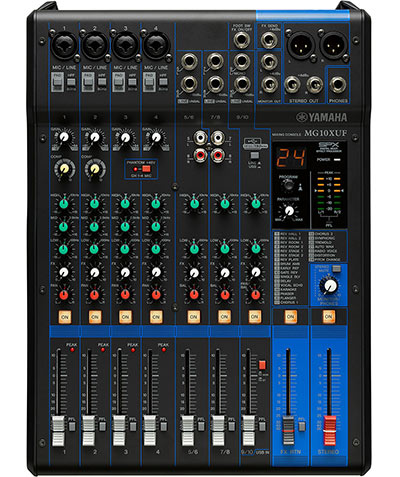400x477 pixels.
Task: Turn the effects PARAMETER knob
Action: tap(289, 210)
